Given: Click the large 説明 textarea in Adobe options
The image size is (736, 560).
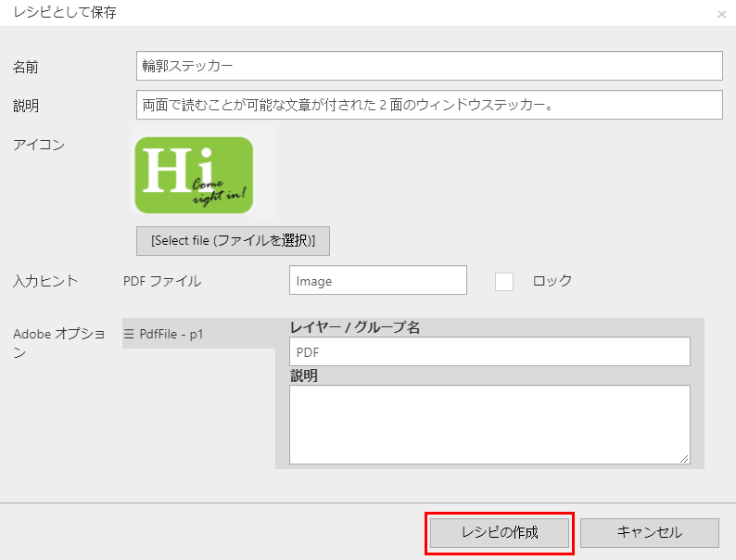Looking at the screenshot, I should point(489,425).
